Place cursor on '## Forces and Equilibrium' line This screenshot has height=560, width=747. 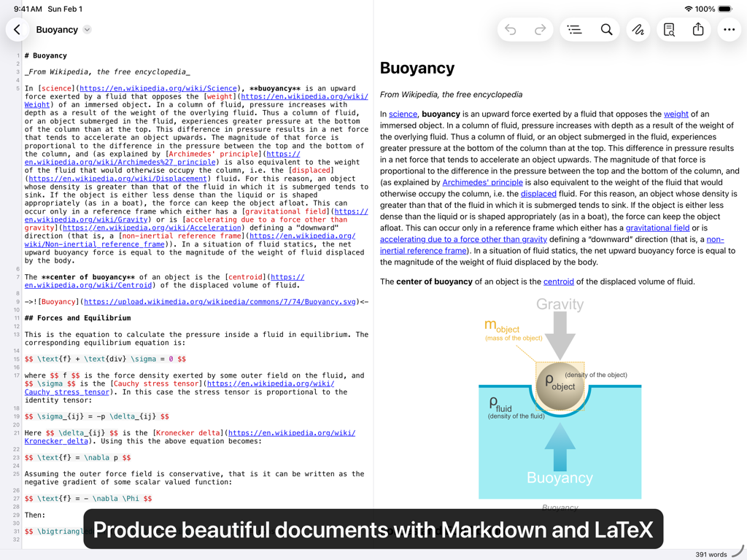[77, 318]
